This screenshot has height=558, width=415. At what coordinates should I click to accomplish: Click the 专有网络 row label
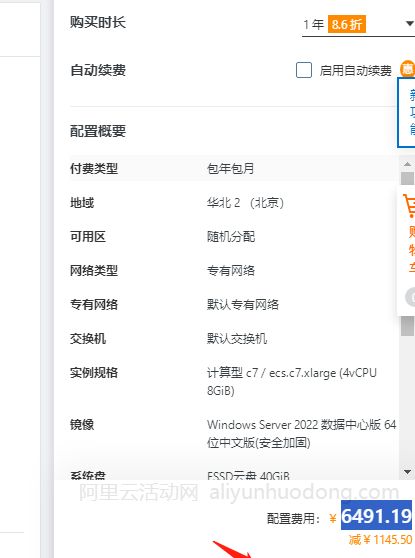(94, 305)
